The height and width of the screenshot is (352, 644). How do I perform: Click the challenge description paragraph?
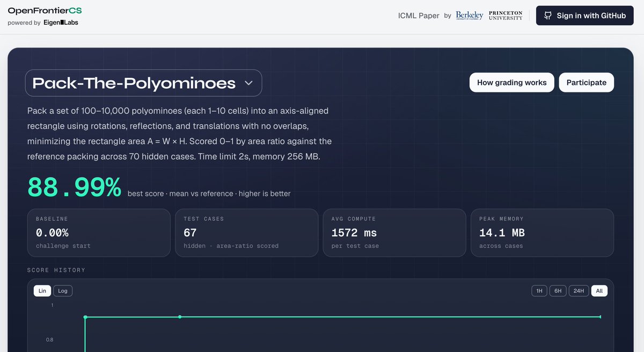tap(180, 134)
